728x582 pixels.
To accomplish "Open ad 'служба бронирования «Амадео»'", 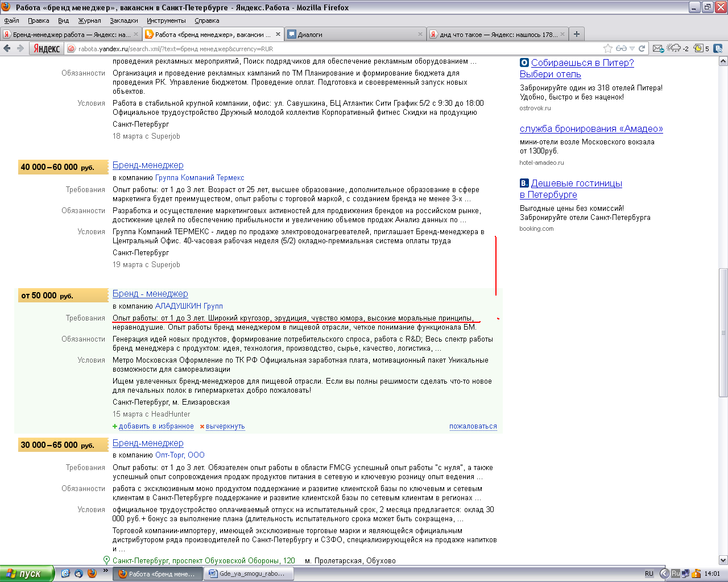I will pyautogui.click(x=591, y=128).
